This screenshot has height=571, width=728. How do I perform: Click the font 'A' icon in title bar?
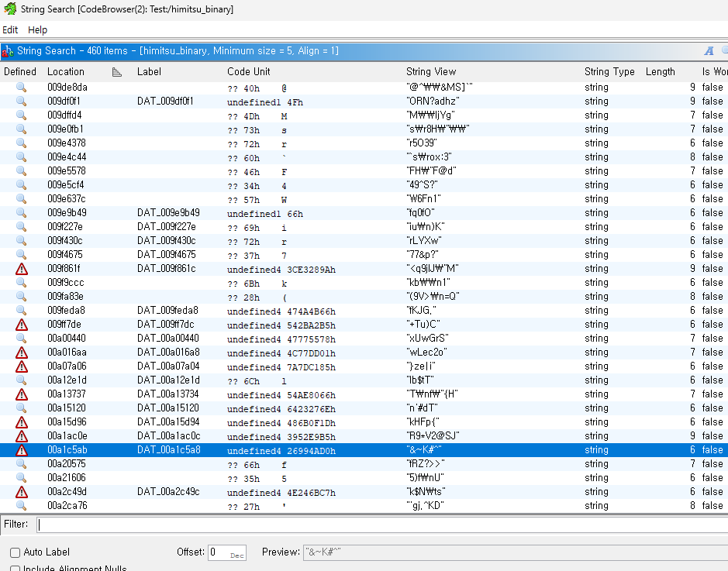[x=709, y=51]
